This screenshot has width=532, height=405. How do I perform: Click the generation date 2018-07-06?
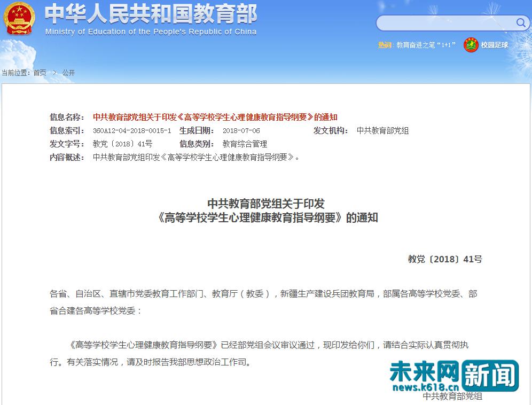tap(241, 131)
